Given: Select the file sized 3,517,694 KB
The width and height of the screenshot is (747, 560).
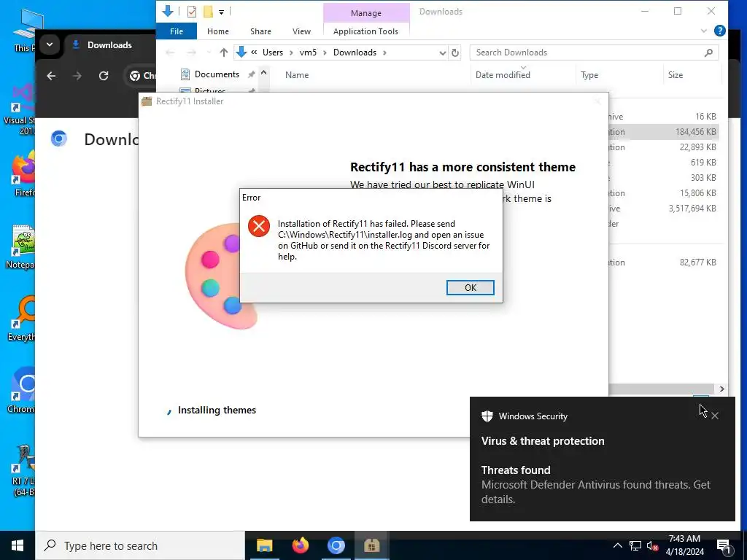Looking at the screenshot, I should (x=664, y=208).
